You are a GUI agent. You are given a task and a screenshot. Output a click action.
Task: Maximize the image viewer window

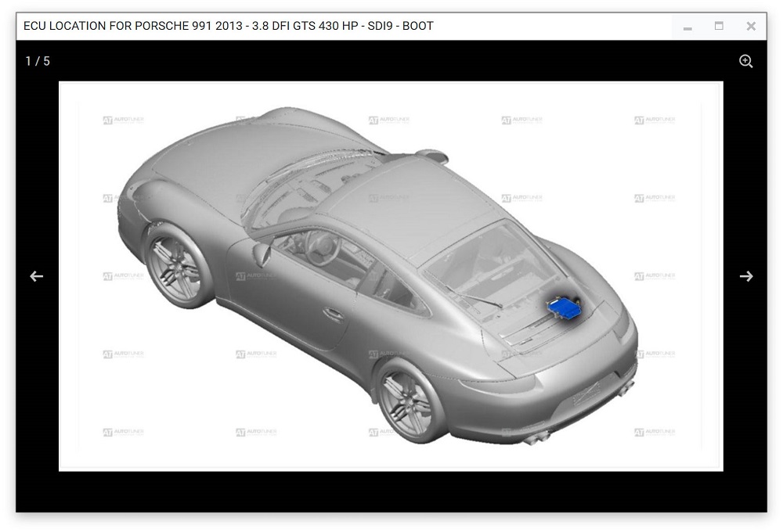click(719, 26)
